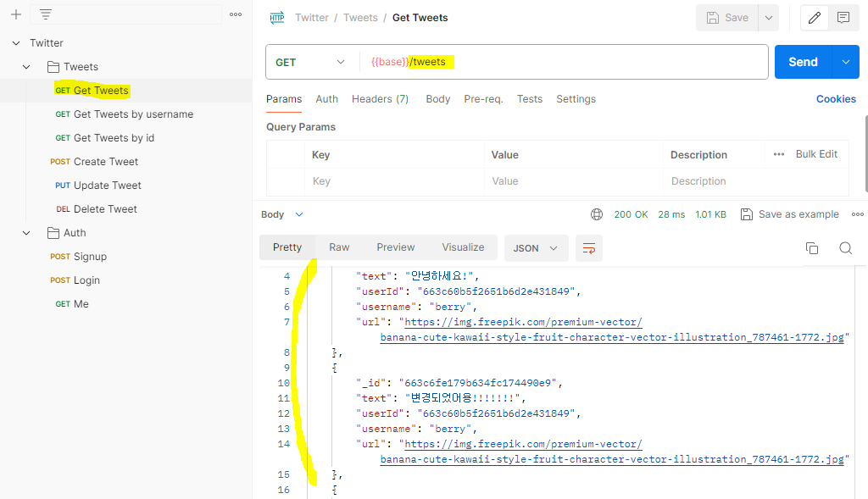Open the GET method dropdown
The height and width of the screenshot is (499, 868).
pyautogui.click(x=310, y=62)
